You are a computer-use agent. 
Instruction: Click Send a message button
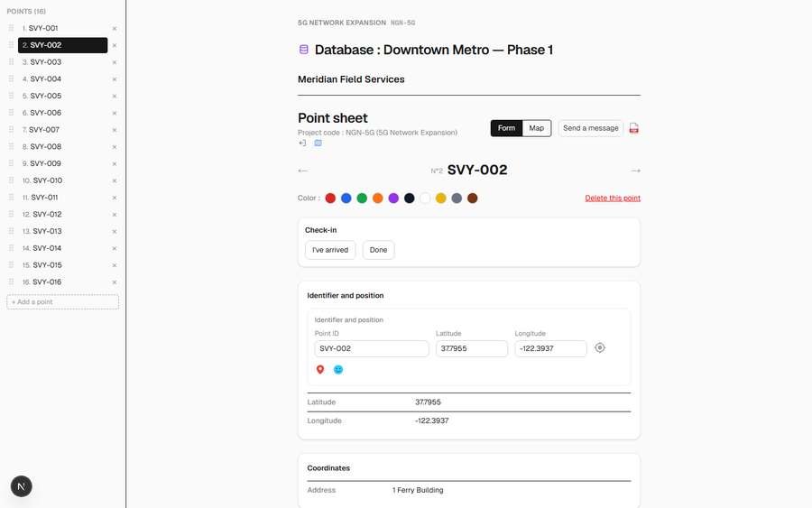[x=591, y=128]
